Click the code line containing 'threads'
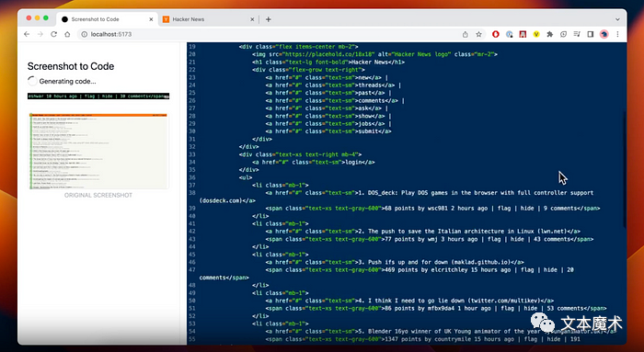The image size is (644, 352). click(333, 85)
